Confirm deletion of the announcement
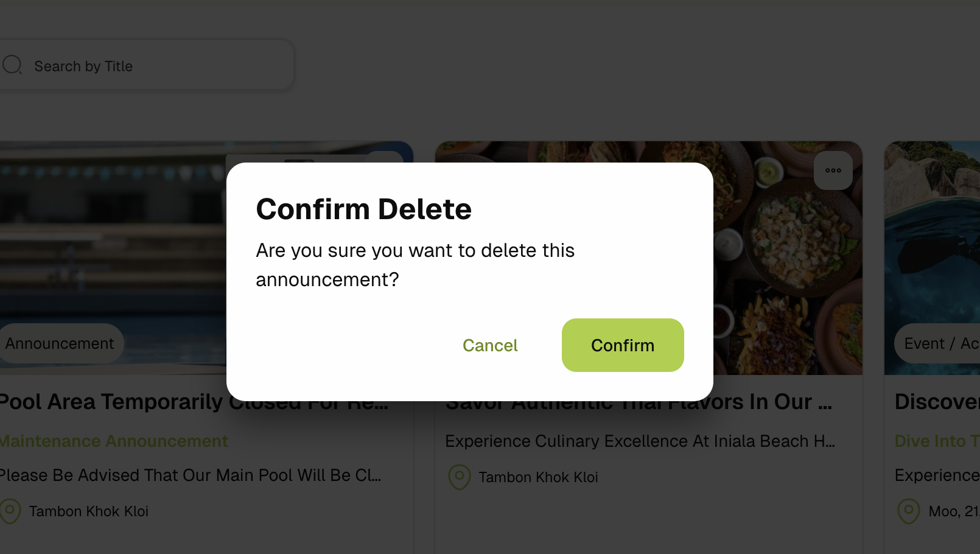The height and width of the screenshot is (554, 980). coord(622,345)
